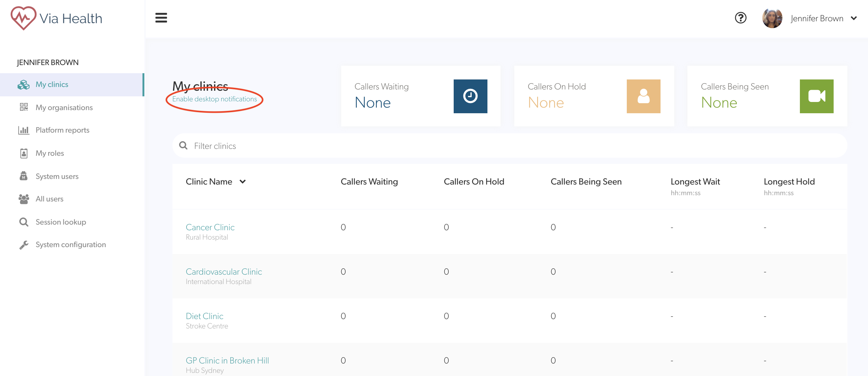Image resolution: width=868 pixels, height=376 pixels.
Task: Click the Callers Waiting column header
Action: click(369, 182)
